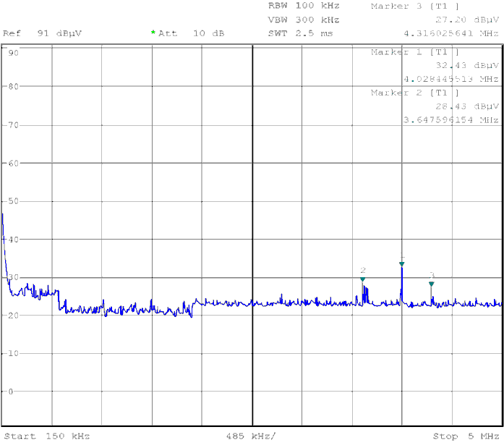This screenshot has width=504, height=448.
Task: Click the Marker 3 [T1] header label
Action: click(414, 6)
